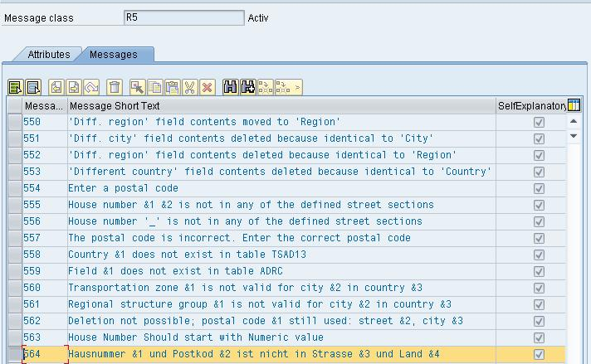Click the German text beginning "Hausnummer &1 und Postkod"

point(254,354)
